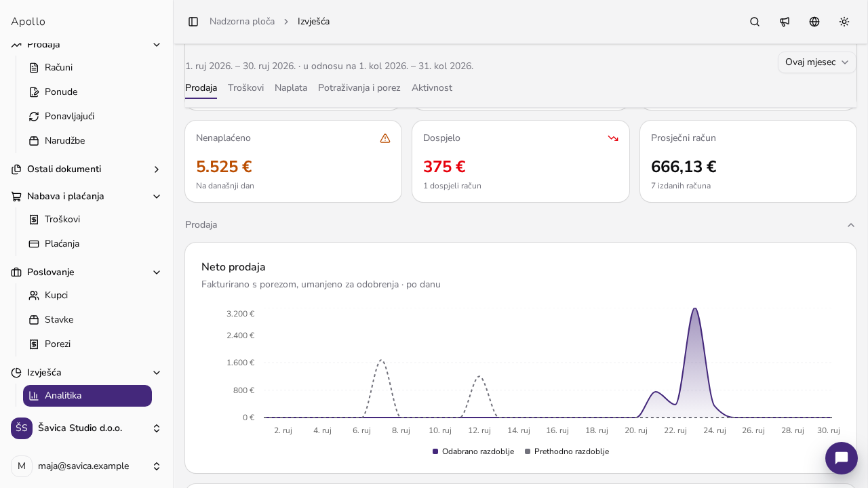Switch to the Potraživanja i porez tab
This screenshot has height=488, width=868.
coord(359,88)
